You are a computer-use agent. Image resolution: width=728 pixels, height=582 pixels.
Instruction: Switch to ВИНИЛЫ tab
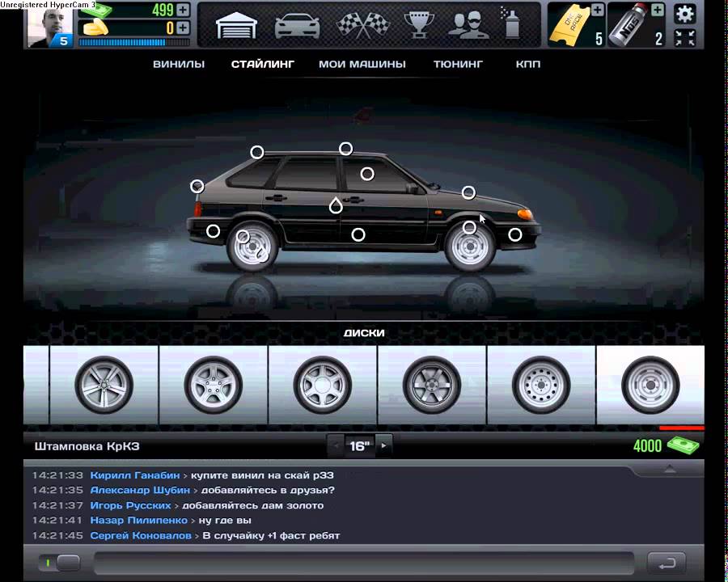coord(179,64)
